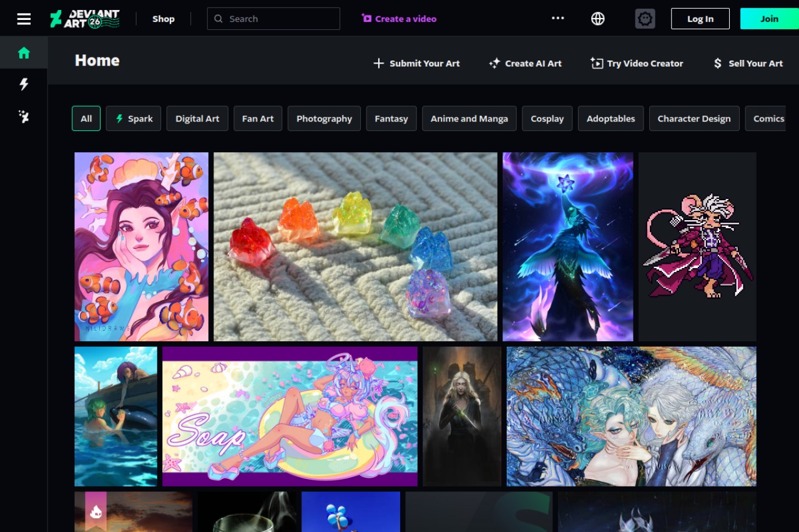799x532 pixels.
Task: Select the Spark category filter
Action: pos(134,118)
